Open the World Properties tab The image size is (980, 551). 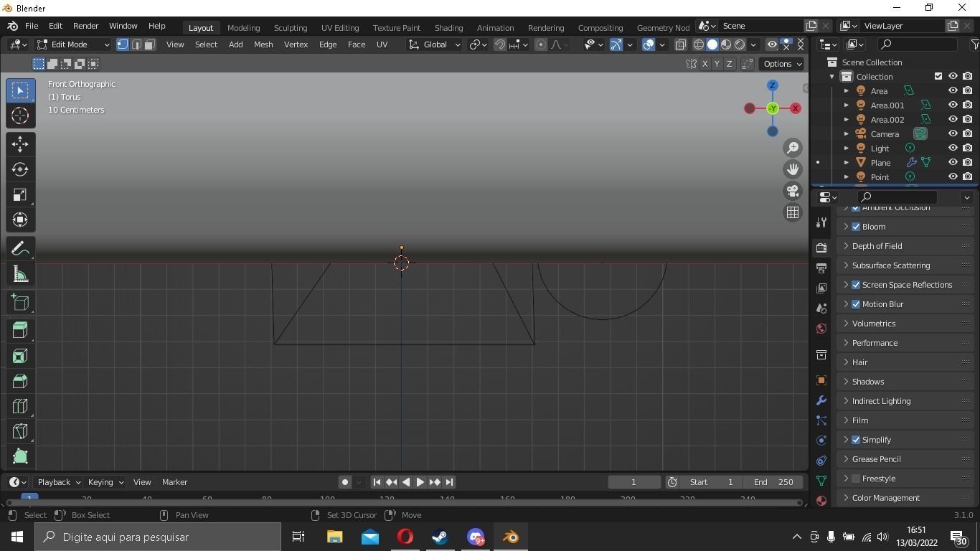[821, 329]
